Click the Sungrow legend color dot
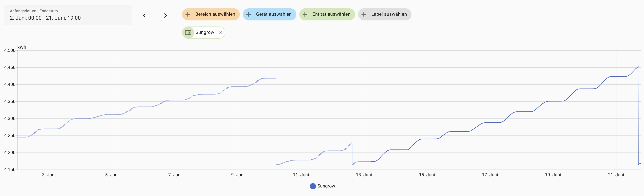 313,186
